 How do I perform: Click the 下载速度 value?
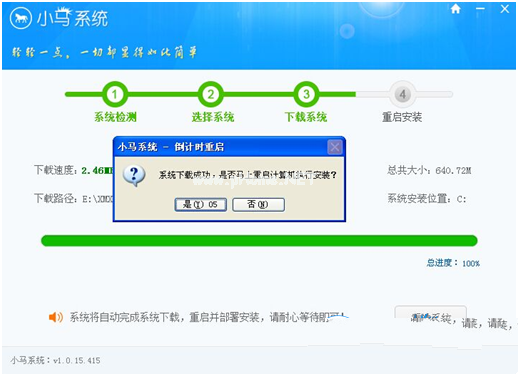coord(97,171)
